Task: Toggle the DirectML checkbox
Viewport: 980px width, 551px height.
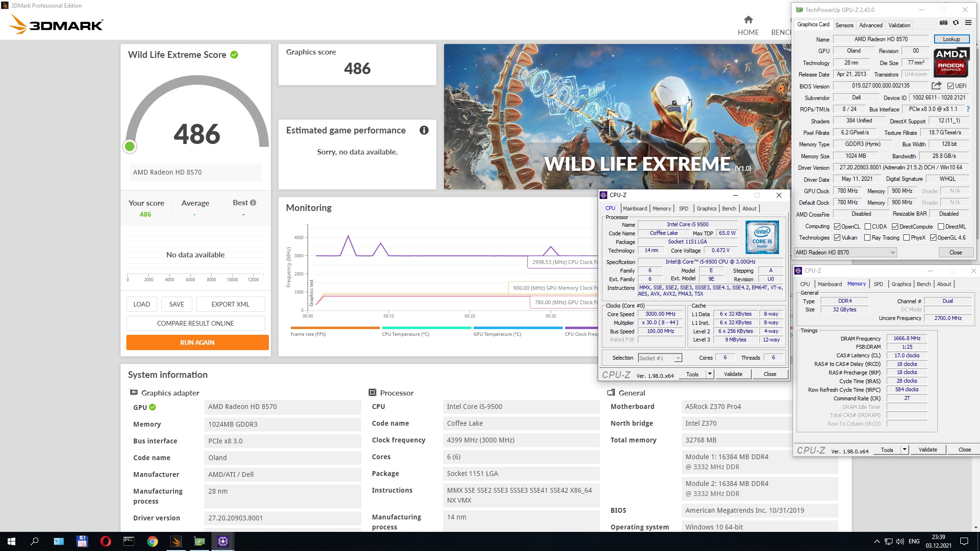Action: point(941,227)
